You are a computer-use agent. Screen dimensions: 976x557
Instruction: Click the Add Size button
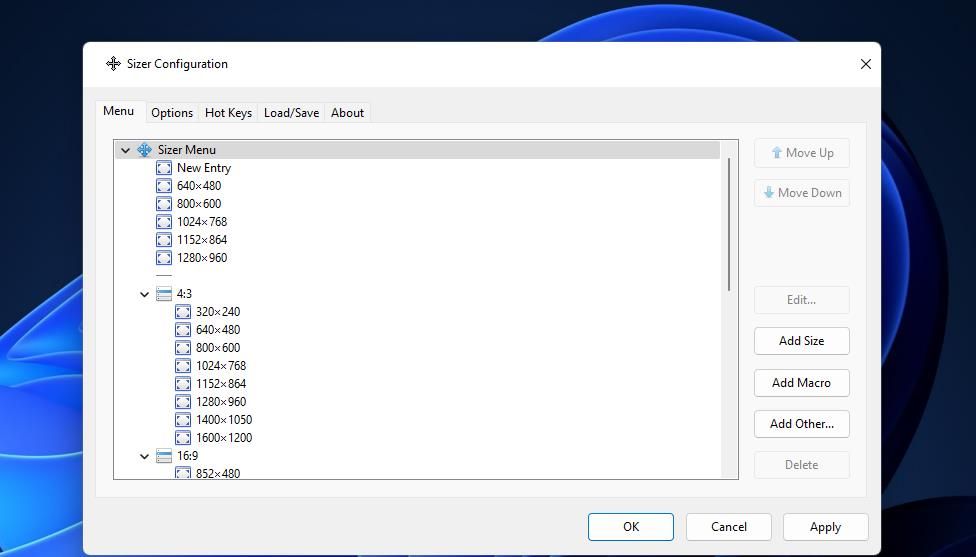pos(802,341)
